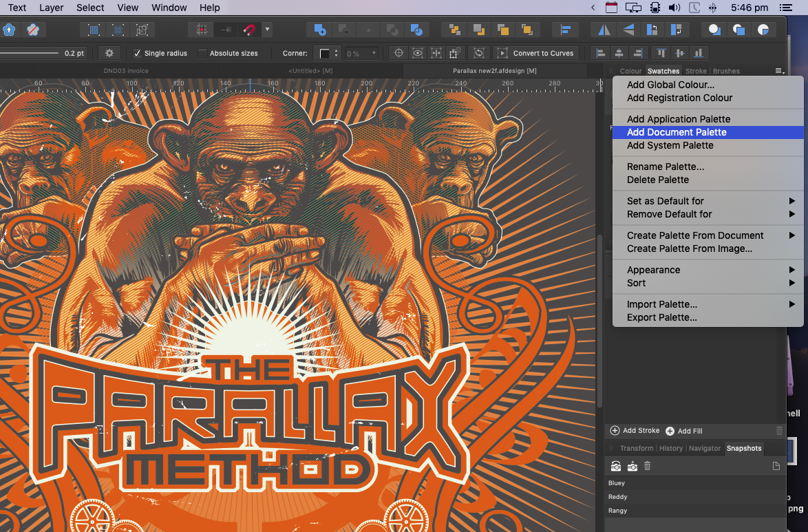Click Move to Front arrange icon
This screenshot has height=532, width=808.
coord(527,30)
